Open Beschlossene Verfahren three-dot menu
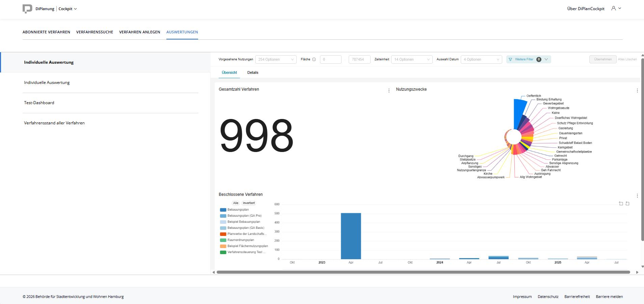Image resolution: width=644 pixels, height=304 pixels. point(637,196)
